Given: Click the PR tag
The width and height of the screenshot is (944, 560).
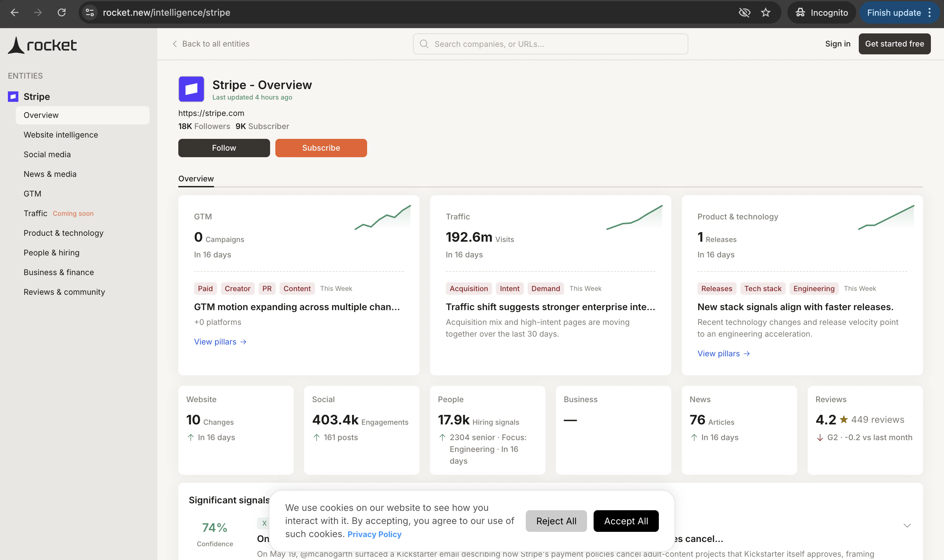Looking at the screenshot, I should (267, 288).
